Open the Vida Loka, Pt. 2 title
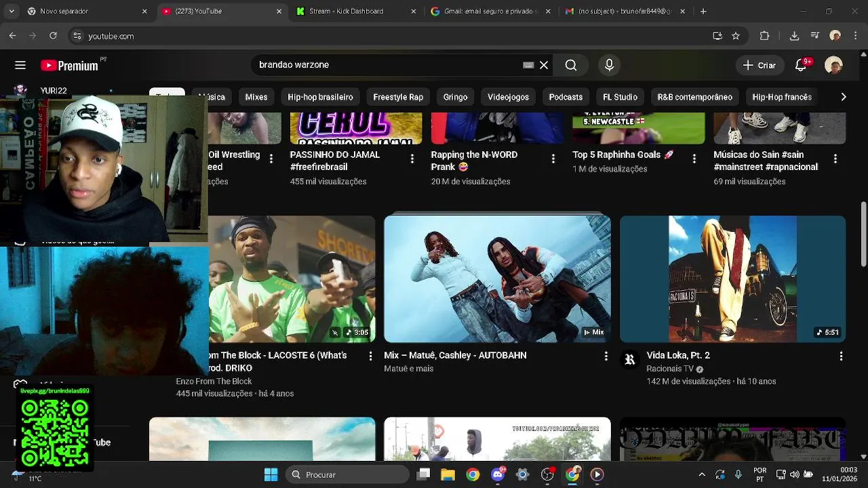The height and width of the screenshot is (488, 868). (678, 355)
